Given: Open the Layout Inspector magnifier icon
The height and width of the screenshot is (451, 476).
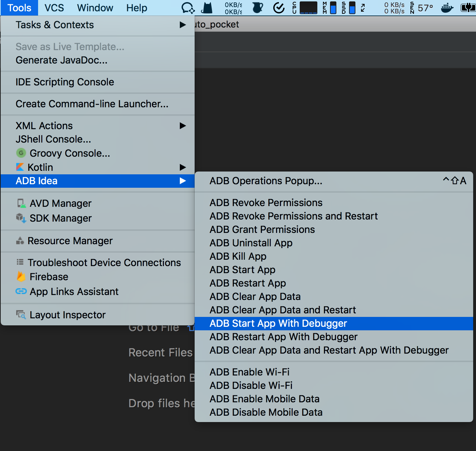Looking at the screenshot, I should pyautogui.click(x=21, y=314).
